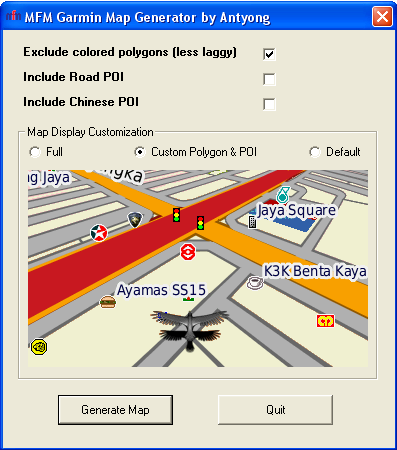Click the eagle vehicle cursor icon
Viewport: 397px width, 450px height.
tap(189, 330)
